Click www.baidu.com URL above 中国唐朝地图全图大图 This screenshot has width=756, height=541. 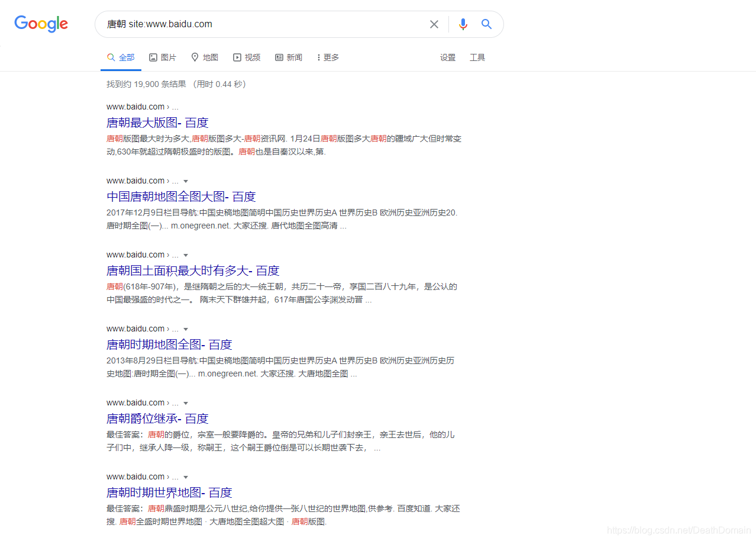(x=142, y=181)
